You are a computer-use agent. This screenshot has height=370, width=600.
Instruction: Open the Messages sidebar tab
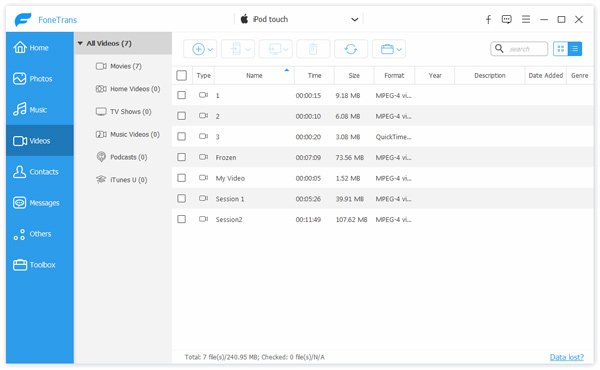click(40, 202)
